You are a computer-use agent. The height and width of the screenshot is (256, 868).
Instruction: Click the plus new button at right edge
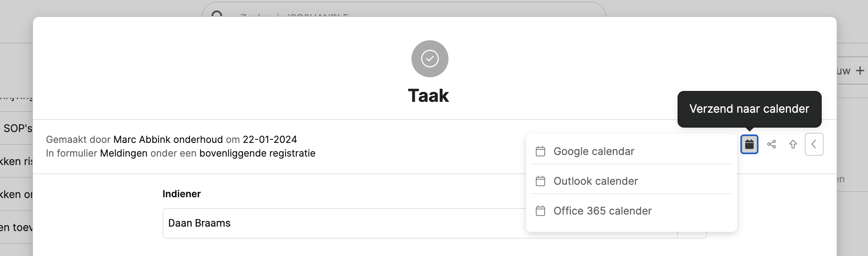click(860, 71)
